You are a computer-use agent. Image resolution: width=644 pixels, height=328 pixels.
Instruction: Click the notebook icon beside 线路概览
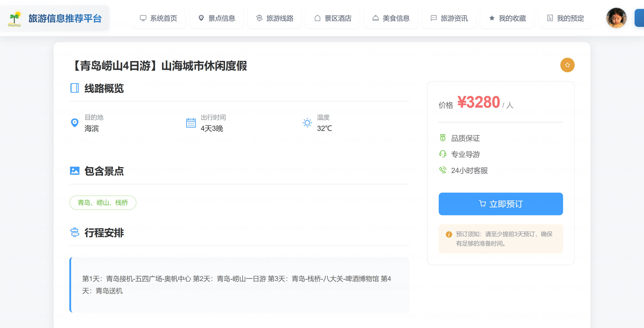(74, 88)
